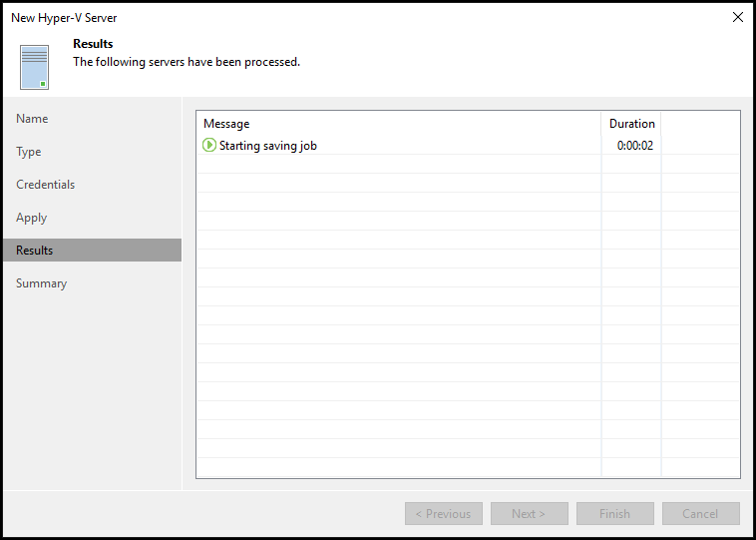
Task: Click the Finish button
Action: 615,513
